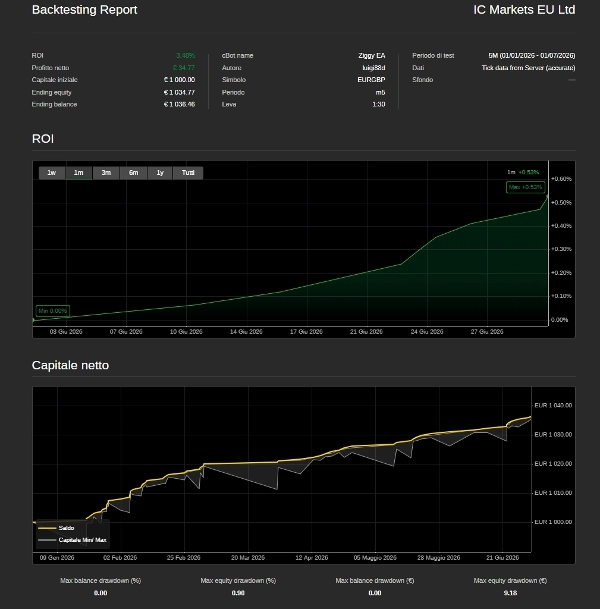Click the ROI section heading

[43, 139]
